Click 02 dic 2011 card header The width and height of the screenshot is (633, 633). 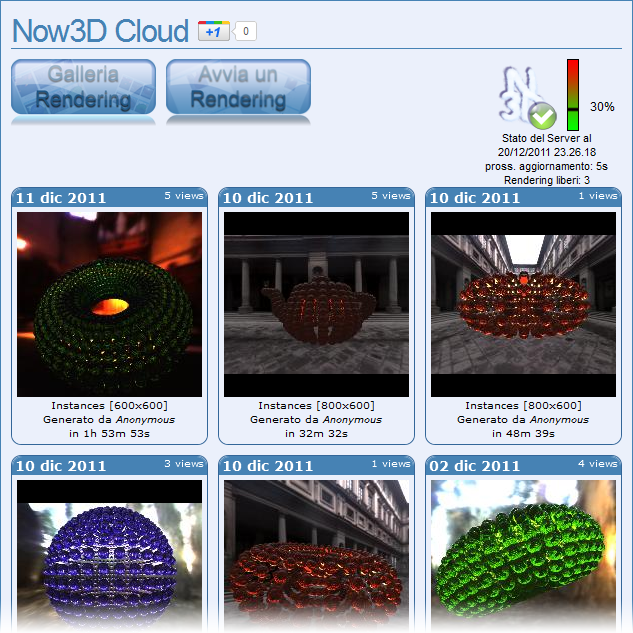(524, 465)
